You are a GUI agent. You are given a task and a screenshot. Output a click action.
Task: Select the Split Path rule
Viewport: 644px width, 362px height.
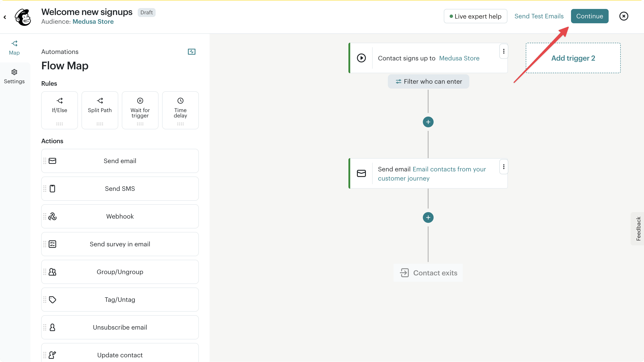point(100,110)
